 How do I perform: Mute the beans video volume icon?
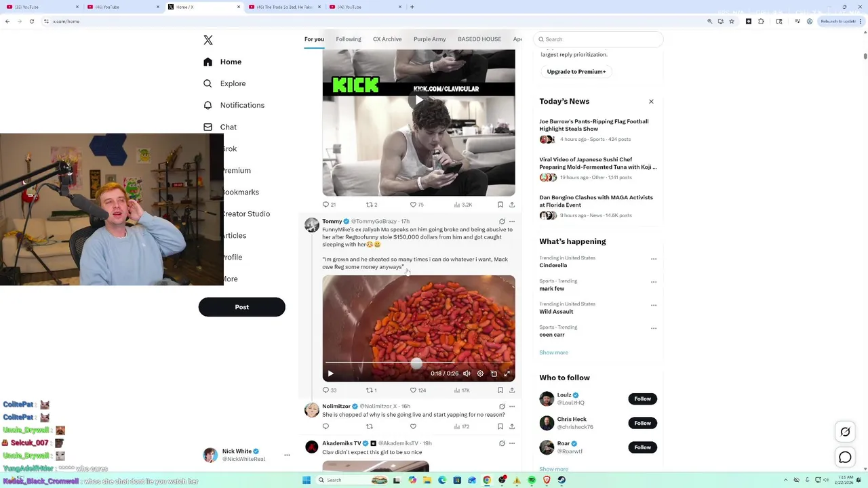pos(467,373)
